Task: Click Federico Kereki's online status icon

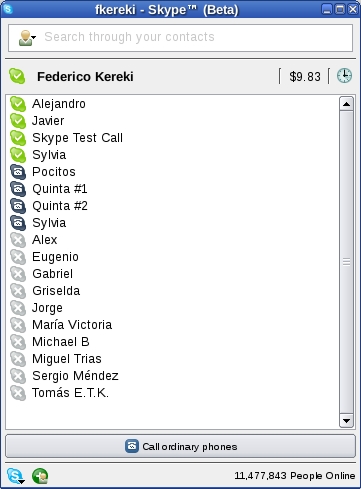Action: click(x=17, y=76)
